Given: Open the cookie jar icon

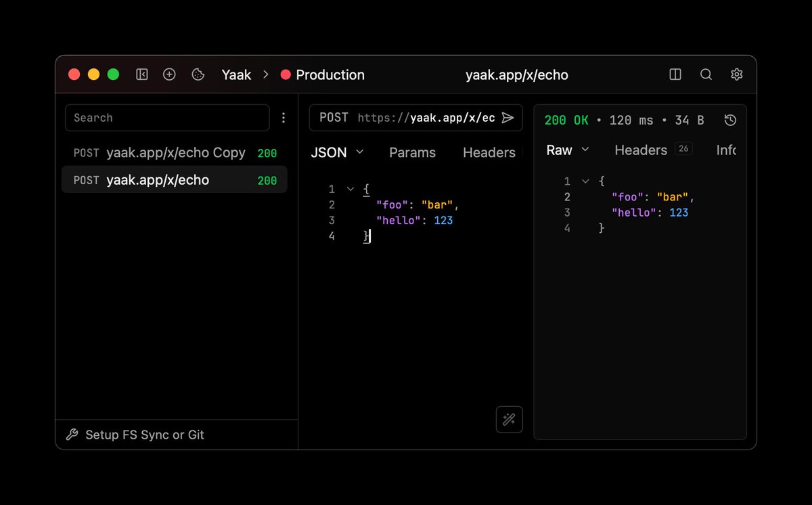Looking at the screenshot, I should point(198,74).
